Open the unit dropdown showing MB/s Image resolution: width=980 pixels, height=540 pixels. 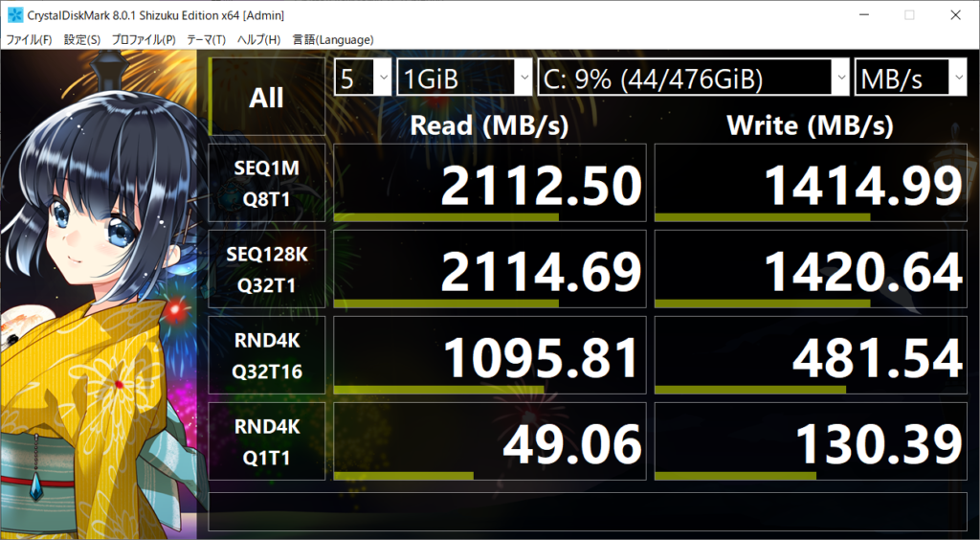[x=910, y=78]
